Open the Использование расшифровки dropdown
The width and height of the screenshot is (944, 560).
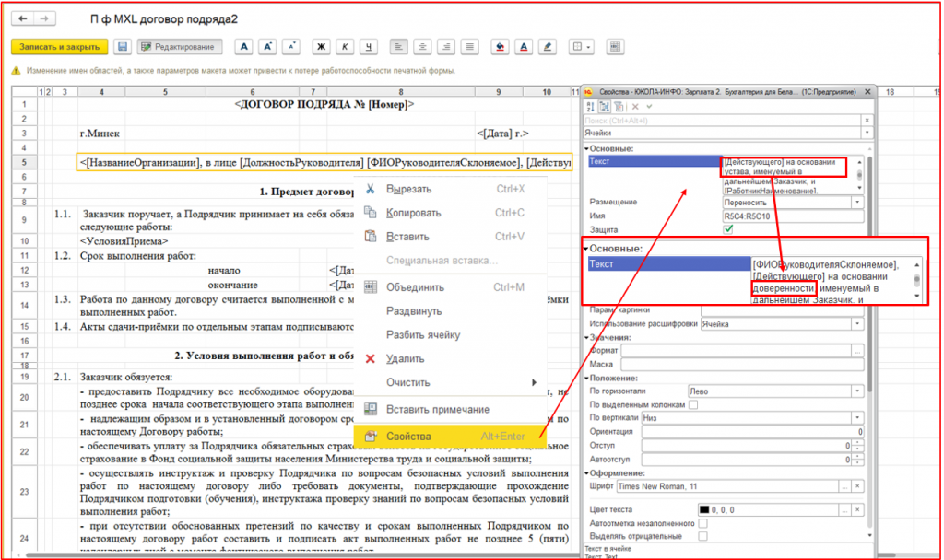tap(857, 324)
